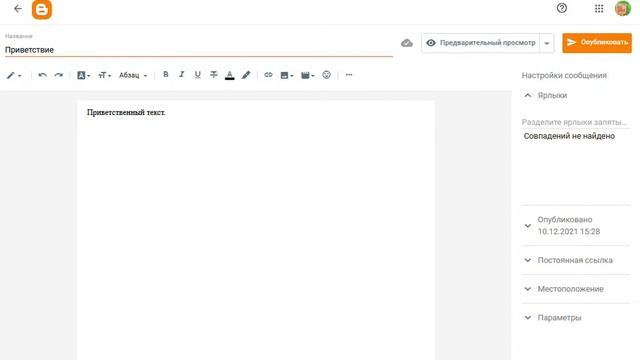Screen dimensions: 640x360
Task: Open the insert image menu
Action: (x=287, y=76)
